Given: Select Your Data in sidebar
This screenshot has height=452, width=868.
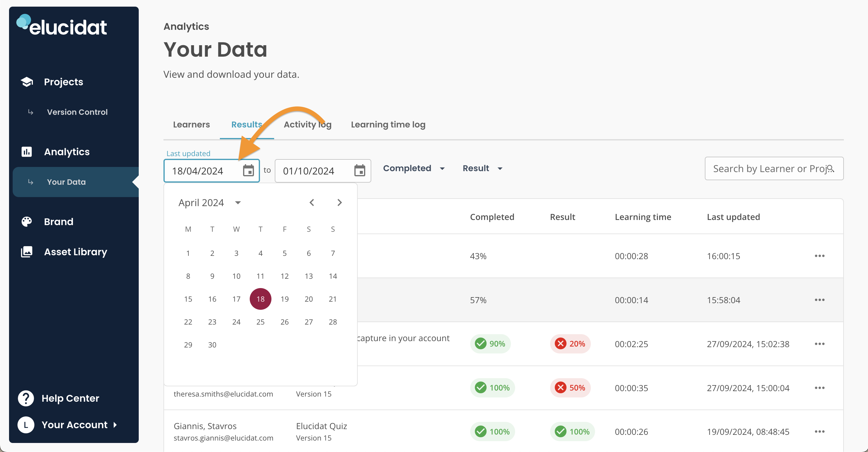Looking at the screenshot, I should pos(75,182).
